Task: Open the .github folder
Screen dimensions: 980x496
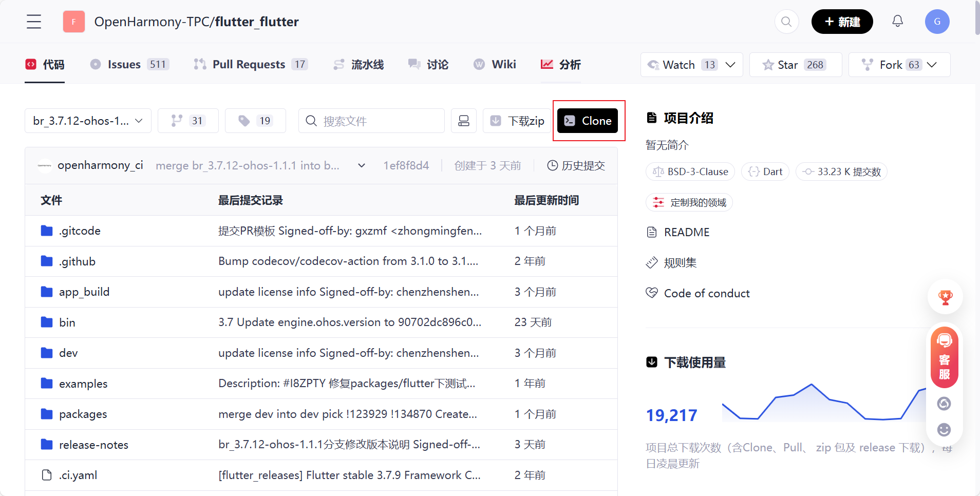Action: click(77, 261)
